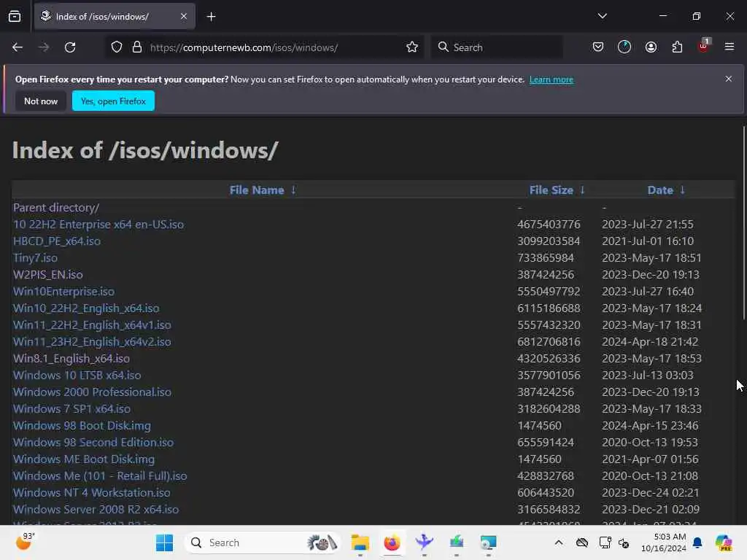Click the size value 4675403776

(549, 225)
